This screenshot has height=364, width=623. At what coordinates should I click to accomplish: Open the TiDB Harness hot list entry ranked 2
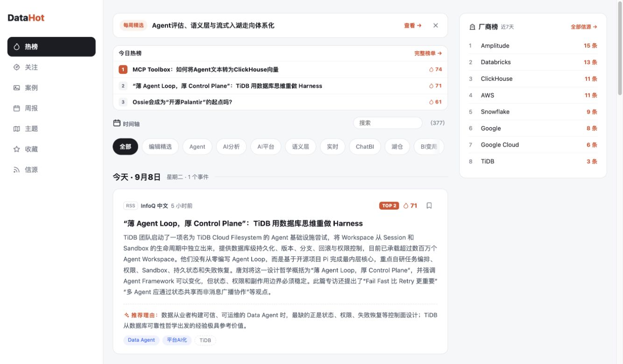pyautogui.click(x=280, y=86)
